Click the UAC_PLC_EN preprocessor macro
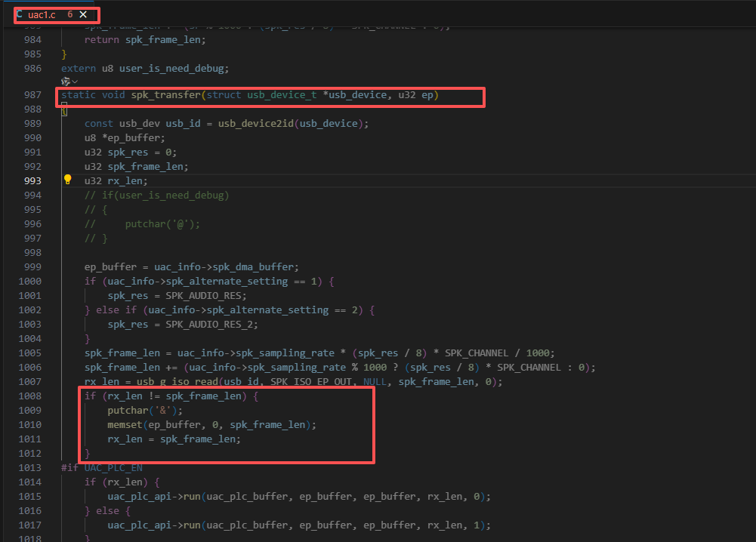The image size is (756, 542). [x=113, y=468]
